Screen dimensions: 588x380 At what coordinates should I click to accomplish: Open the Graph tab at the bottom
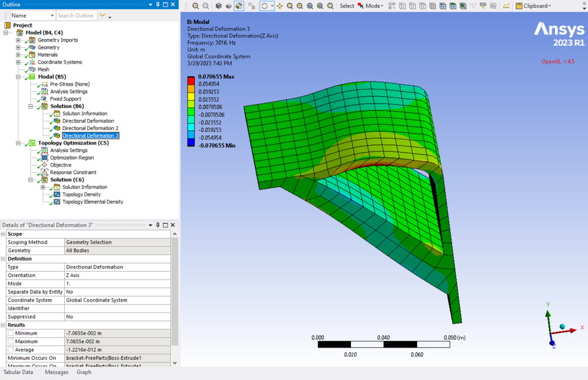coord(84,372)
